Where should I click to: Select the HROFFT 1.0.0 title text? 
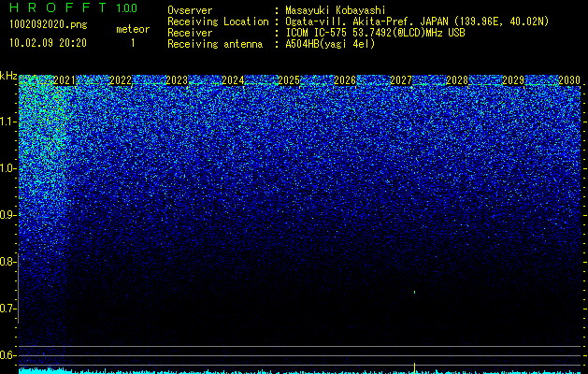coord(74,7)
